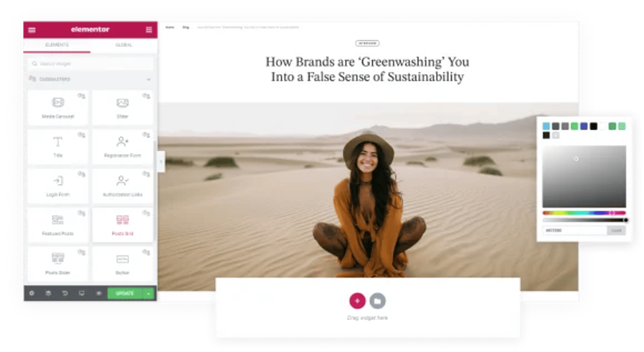Switch to the Elements tab
644x352 pixels.
[x=57, y=45]
